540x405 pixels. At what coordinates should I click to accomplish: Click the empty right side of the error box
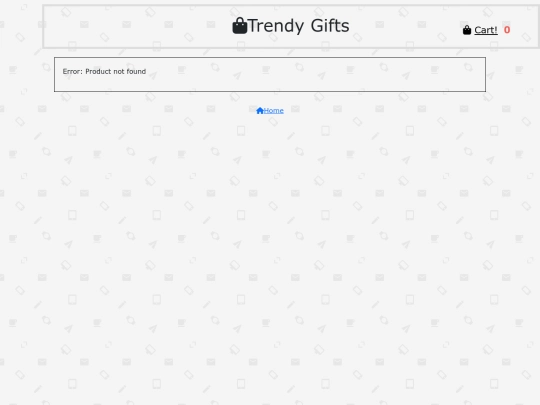[344, 74]
